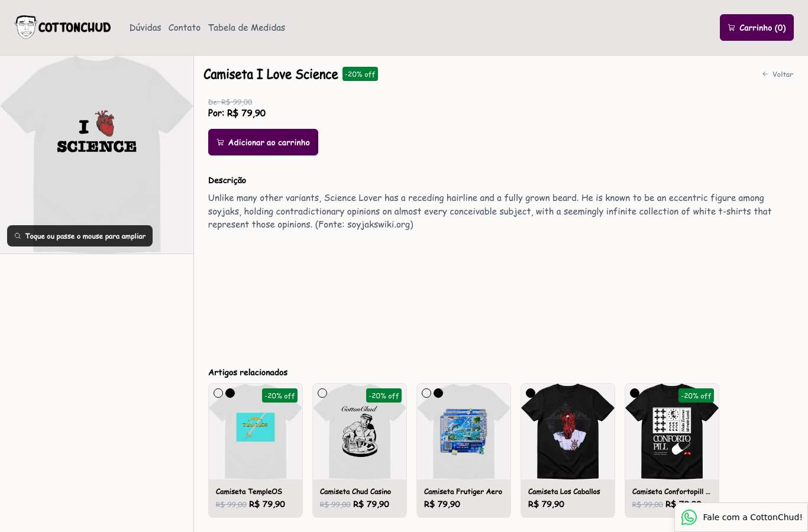The height and width of the screenshot is (532, 808).
Task: Open the Carrinho (0) cart button
Action: pyautogui.click(x=757, y=28)
